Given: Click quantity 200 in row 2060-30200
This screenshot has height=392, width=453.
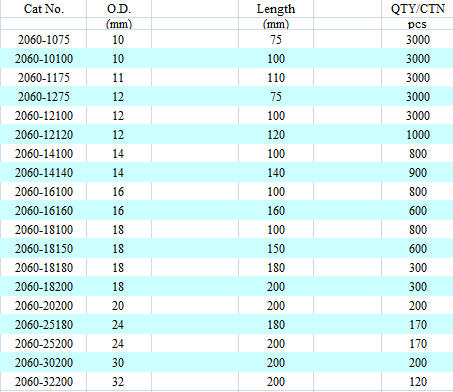Looking at the screenshot, I should pos(418,363).
